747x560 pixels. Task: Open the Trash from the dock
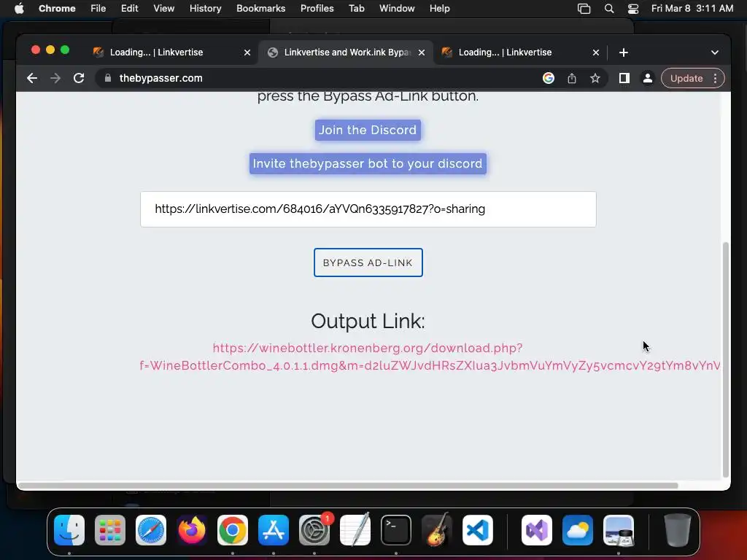pos(678,530)
